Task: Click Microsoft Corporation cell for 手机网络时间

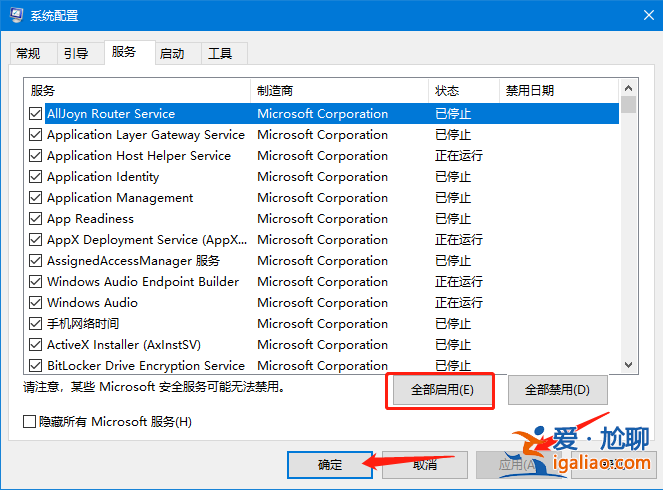Action: tap(322, 323)
